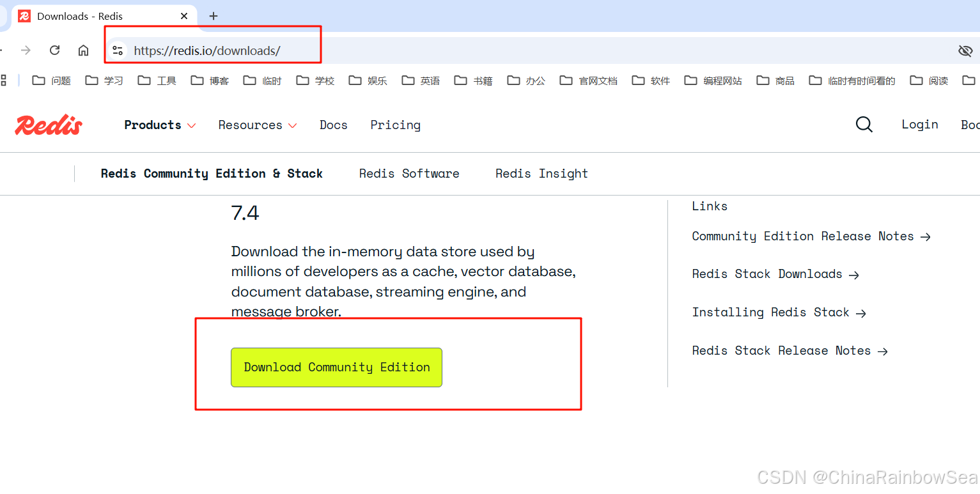Open the 阅读 bookmark folder
The width and height of the screenshot is (980, 494).
[929, 81]
